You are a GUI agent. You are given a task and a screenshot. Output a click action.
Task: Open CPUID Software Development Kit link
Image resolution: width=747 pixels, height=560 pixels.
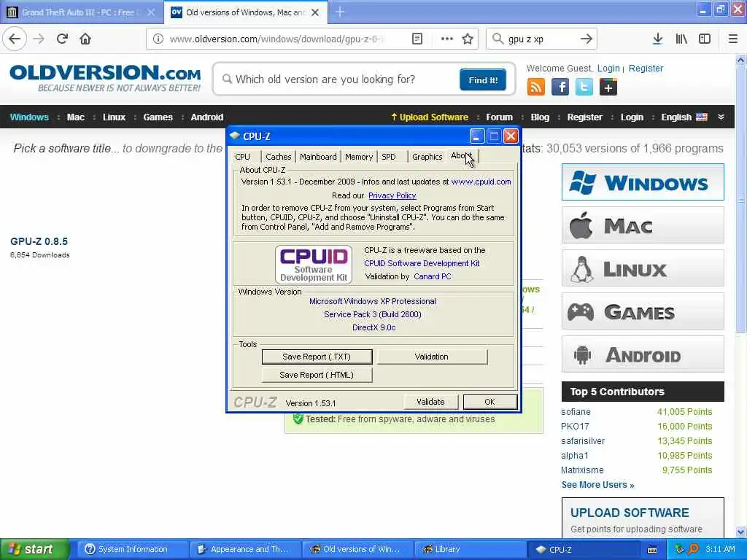point(422,263)
